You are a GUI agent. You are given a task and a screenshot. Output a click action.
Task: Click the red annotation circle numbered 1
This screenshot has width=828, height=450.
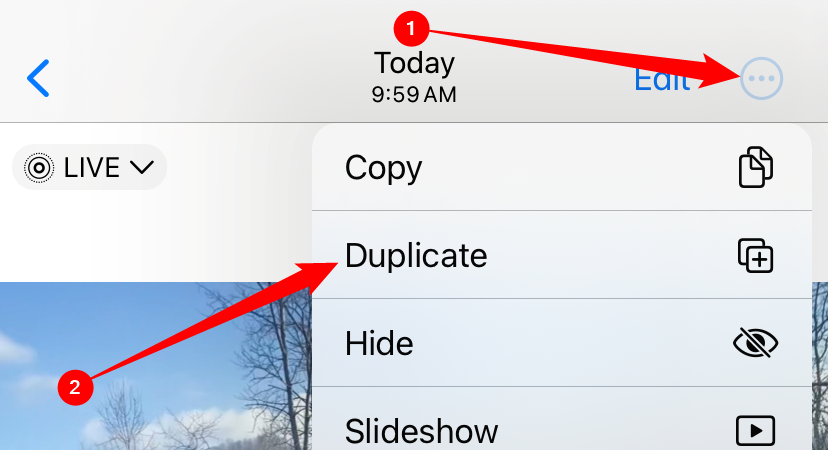[x=411, y=28]
